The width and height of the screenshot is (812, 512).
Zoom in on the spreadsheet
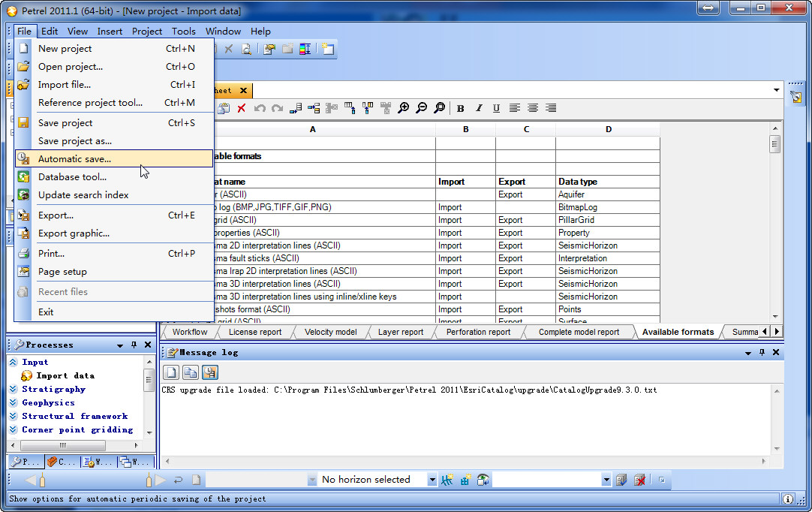click(403, 108)
